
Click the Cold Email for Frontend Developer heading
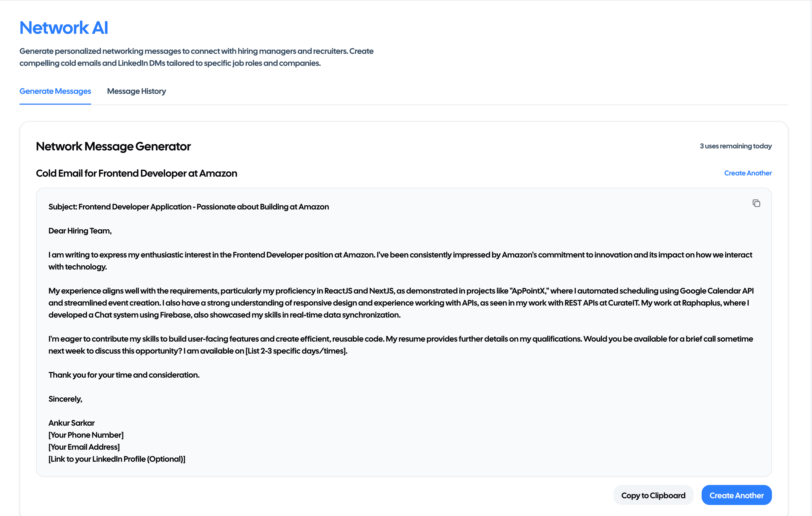click(x=136, y=173)
